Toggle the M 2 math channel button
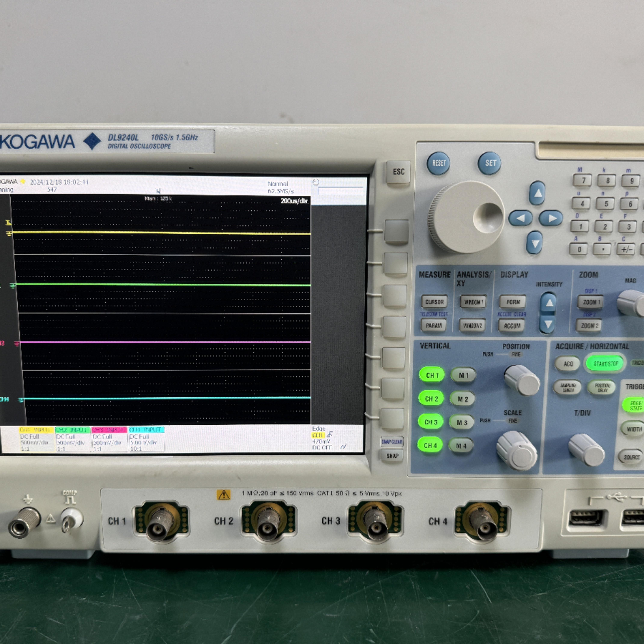This screenshot has width=644, height=644. point(462,399)
